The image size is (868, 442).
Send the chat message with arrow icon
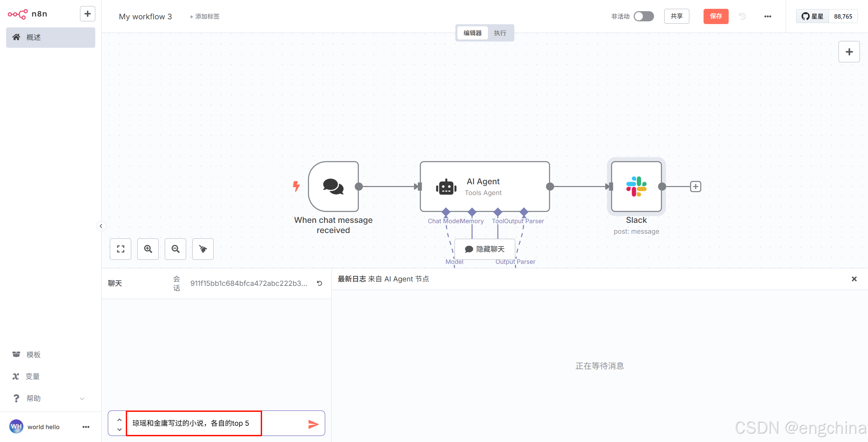tap(313, 424)
